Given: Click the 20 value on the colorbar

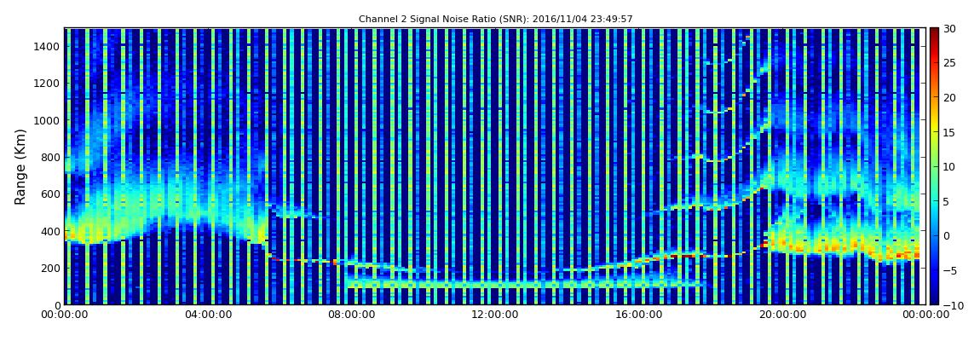Looking at the screenshot, I should (950, 97).
